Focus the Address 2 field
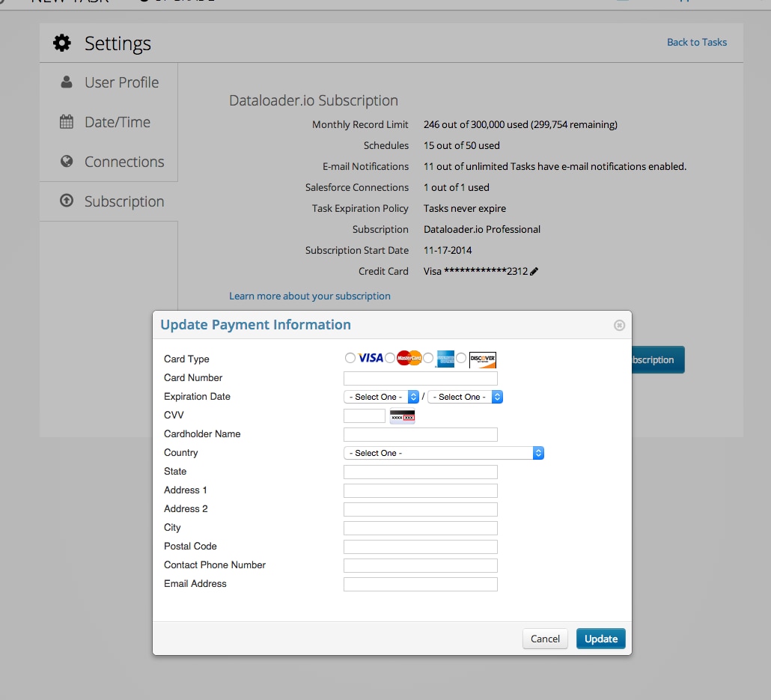 click(x=421, y=509)
